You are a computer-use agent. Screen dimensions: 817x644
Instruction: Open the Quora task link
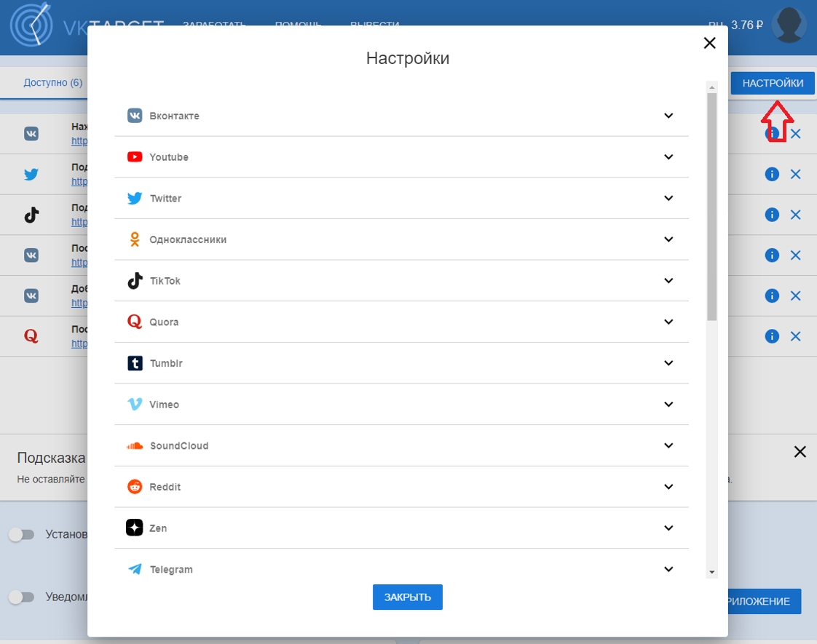[x=79, y=343]
